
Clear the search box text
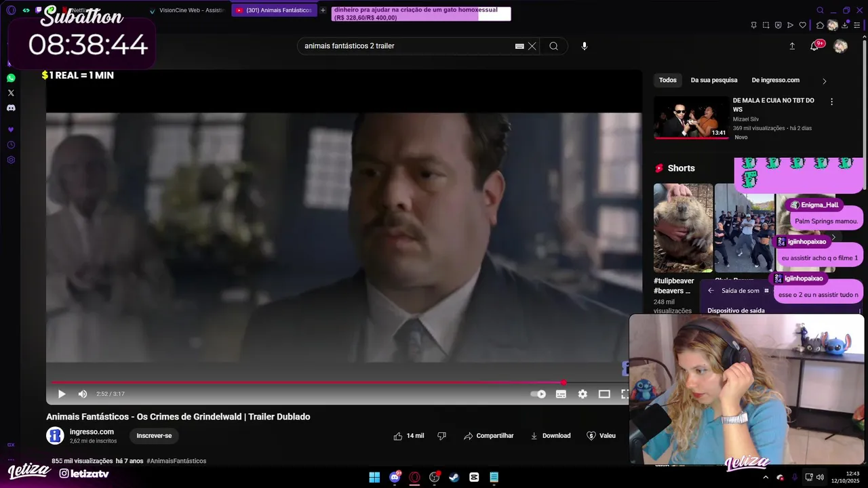coord(532,46)
